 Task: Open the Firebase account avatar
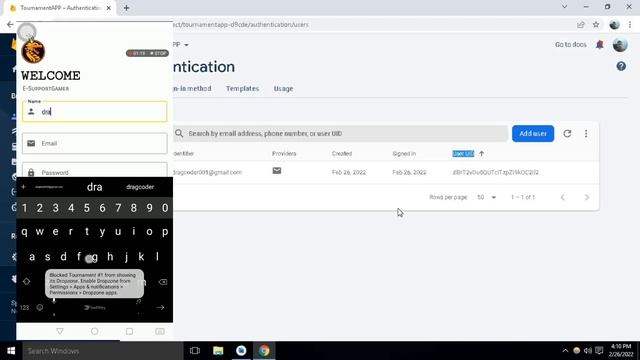[x=620, y=44]
